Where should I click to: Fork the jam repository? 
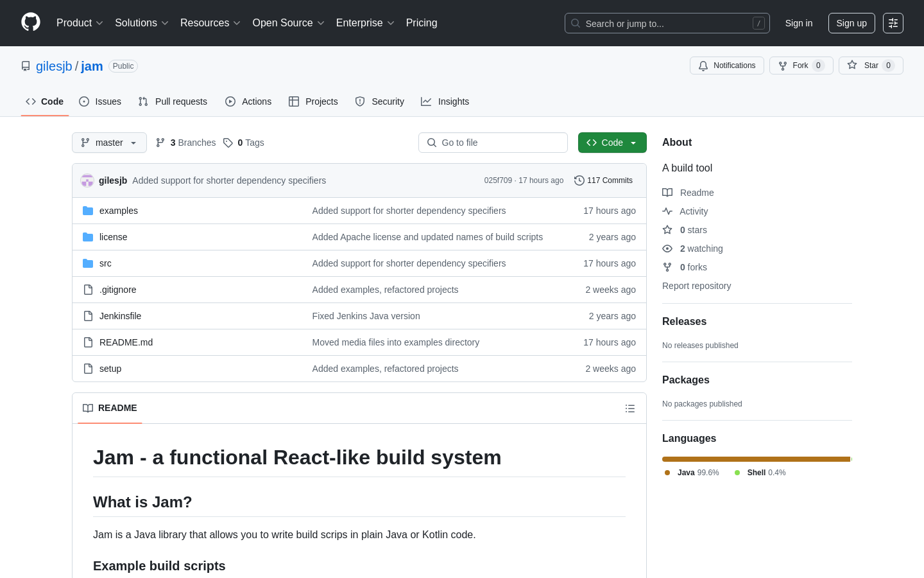(801, 66)
